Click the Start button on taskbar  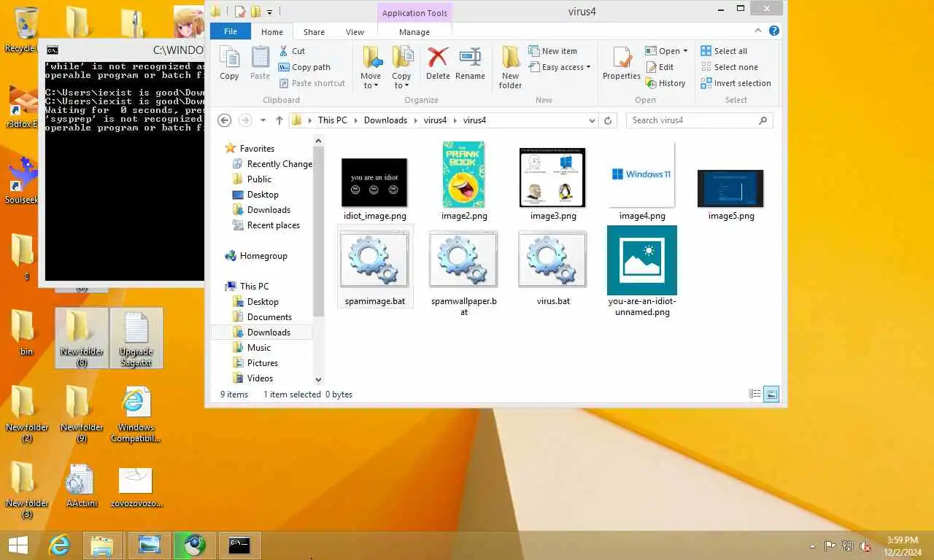18,545
